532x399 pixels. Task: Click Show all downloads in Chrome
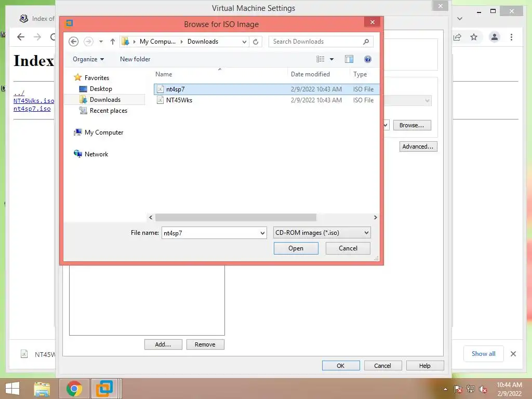click(484, 353)
